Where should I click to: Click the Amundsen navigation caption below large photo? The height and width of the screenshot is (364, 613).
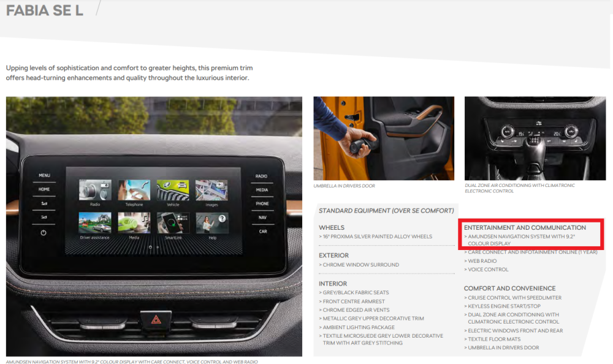pos(132,362)
